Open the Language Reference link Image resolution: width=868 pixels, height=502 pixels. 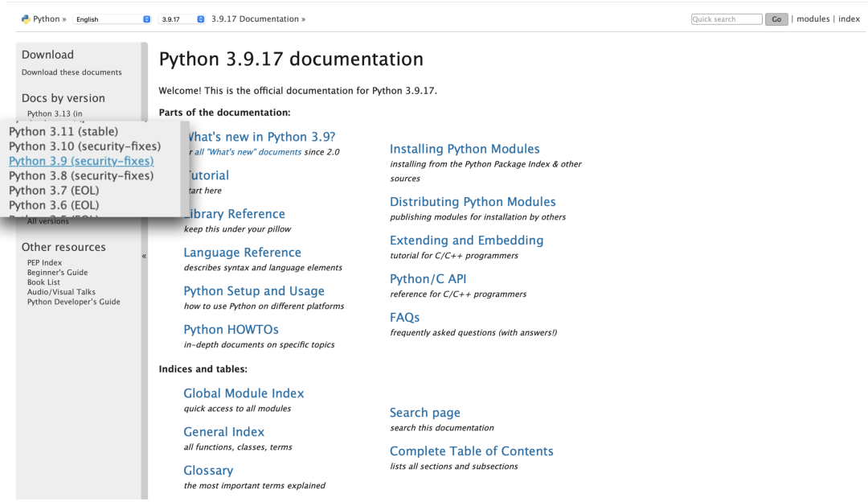[243, 252]
